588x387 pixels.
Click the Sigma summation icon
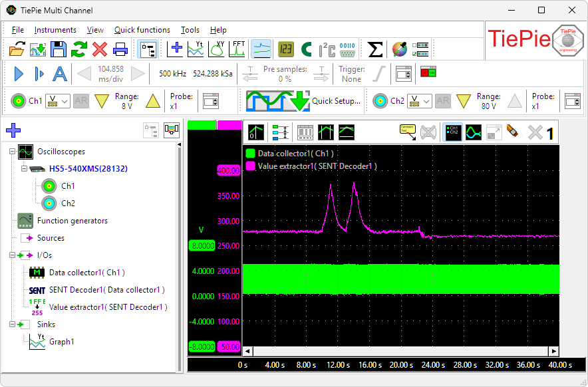click(x=375, y=49)
